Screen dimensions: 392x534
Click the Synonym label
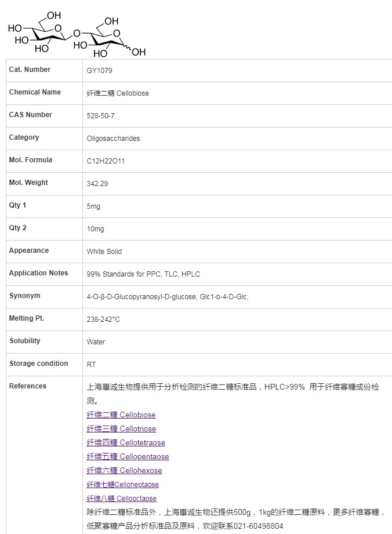pos(24,296)
